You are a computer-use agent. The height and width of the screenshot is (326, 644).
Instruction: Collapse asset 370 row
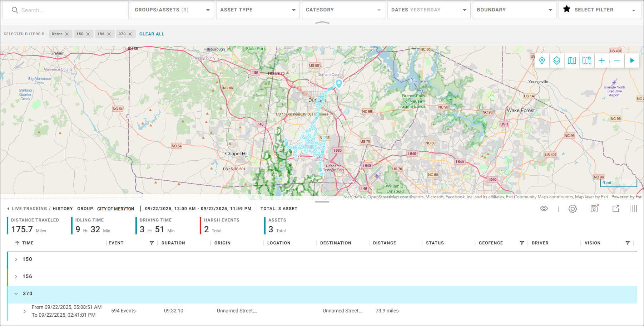16,294
